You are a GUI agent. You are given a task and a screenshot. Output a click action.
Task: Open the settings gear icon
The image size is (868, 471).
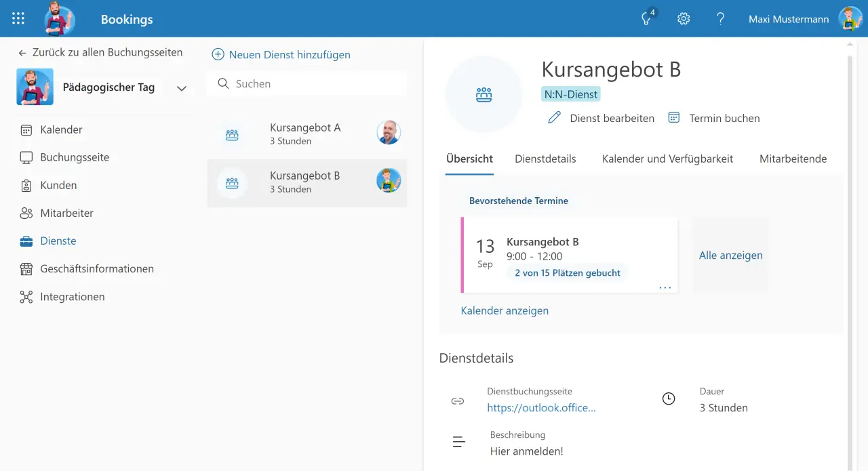coord(684,19)
